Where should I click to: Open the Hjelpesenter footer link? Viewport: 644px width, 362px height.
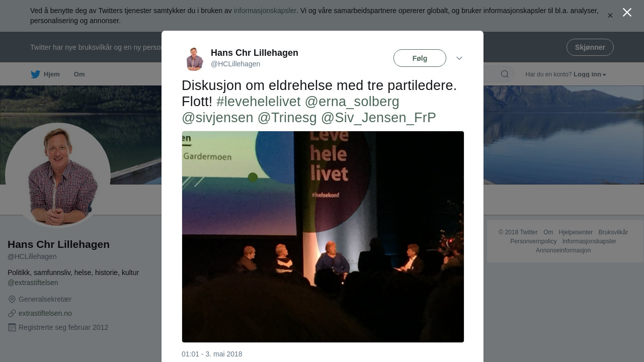[x=576, y=232]
